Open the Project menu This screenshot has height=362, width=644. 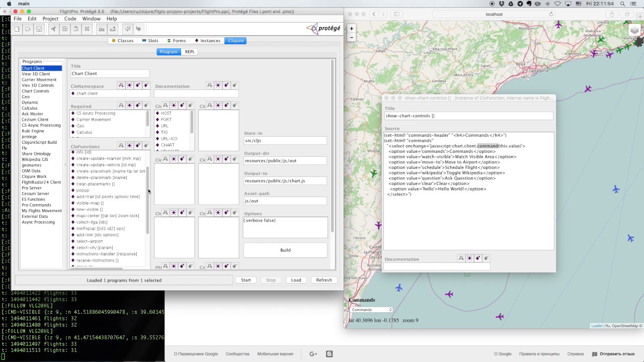point(50,19)
